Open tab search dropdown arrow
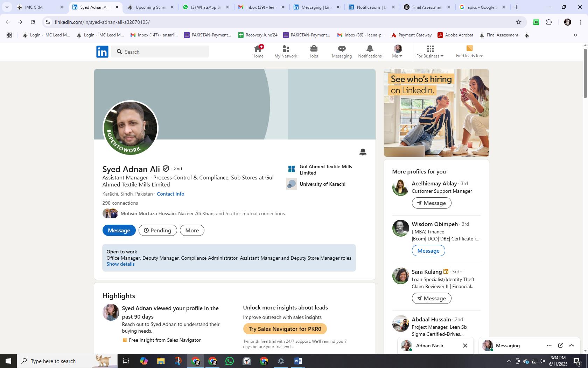This screenshot has height=368, width=588. click(7, 7)
